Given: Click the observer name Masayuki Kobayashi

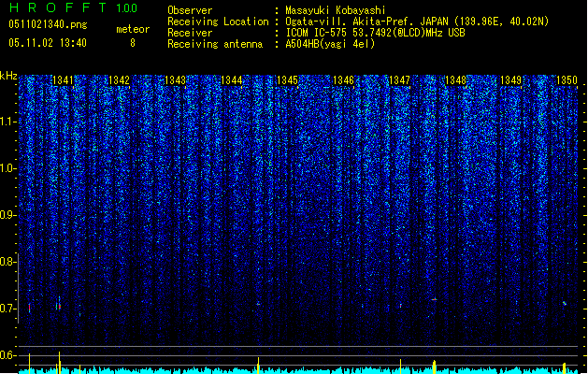Looking at the screenshot, I should pyautogui.click(x=336, y=10).
